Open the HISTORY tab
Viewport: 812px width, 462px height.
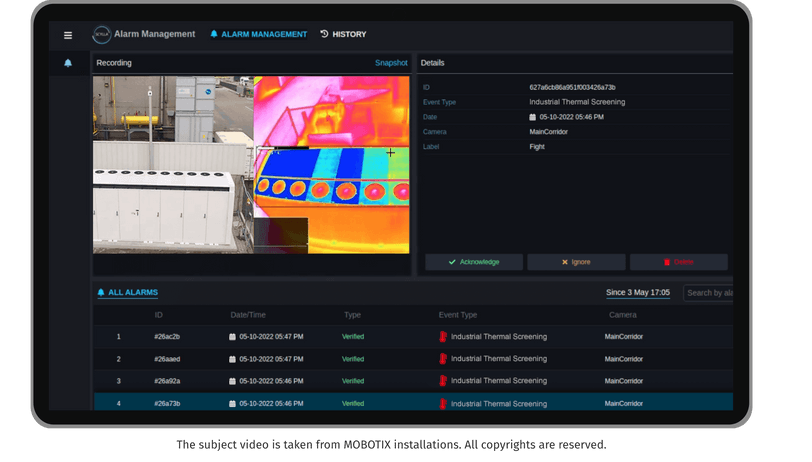[343, 34]
